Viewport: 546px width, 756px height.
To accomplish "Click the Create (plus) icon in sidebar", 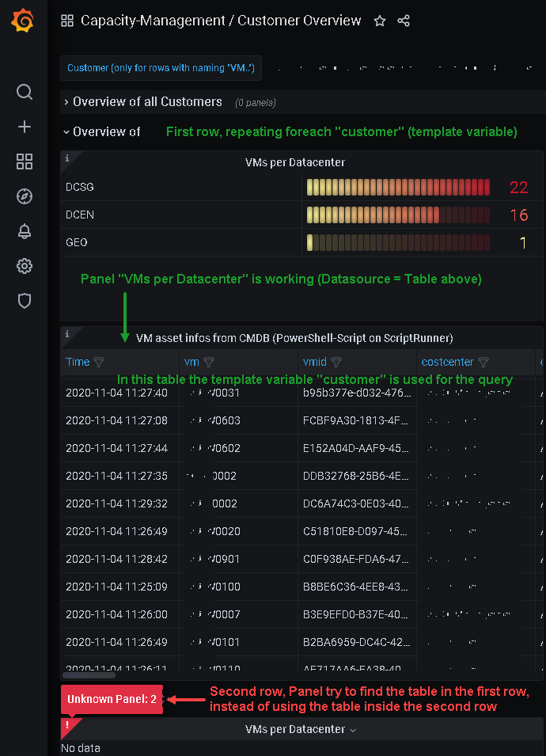I will pos(24,126).
